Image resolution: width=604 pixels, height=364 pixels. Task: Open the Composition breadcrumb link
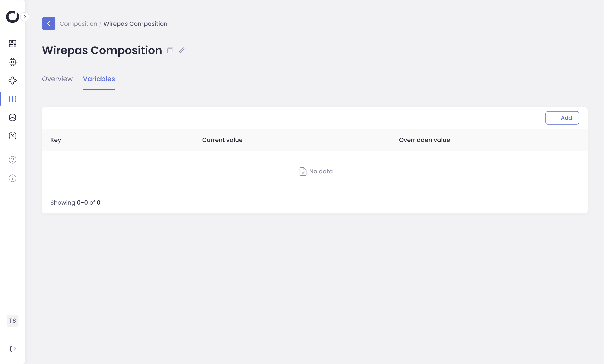(78, 24)
